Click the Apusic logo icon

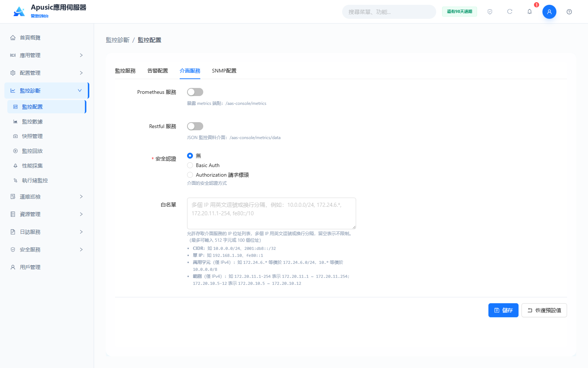click(x=19, y=11)
